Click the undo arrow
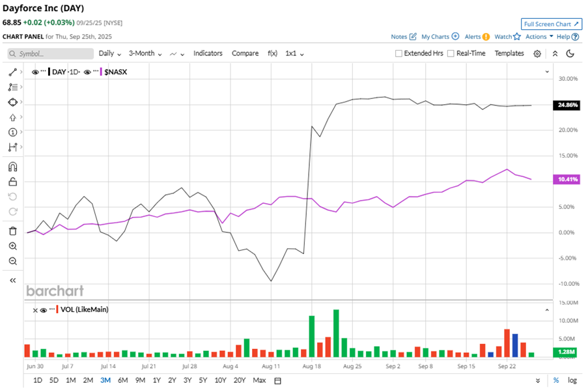Screen dimensions: 588x392 tap(12, 197)
